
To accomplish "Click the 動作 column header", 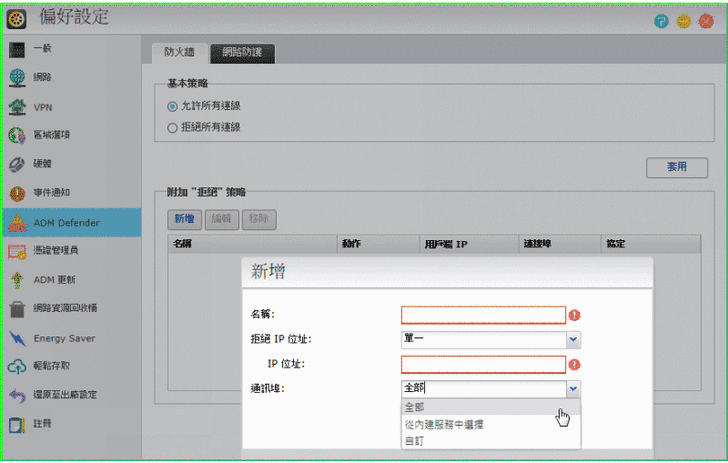I will point(378,244).
